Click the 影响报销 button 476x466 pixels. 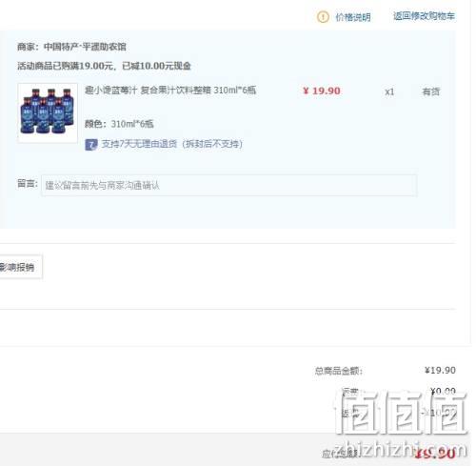coord(19,267)
